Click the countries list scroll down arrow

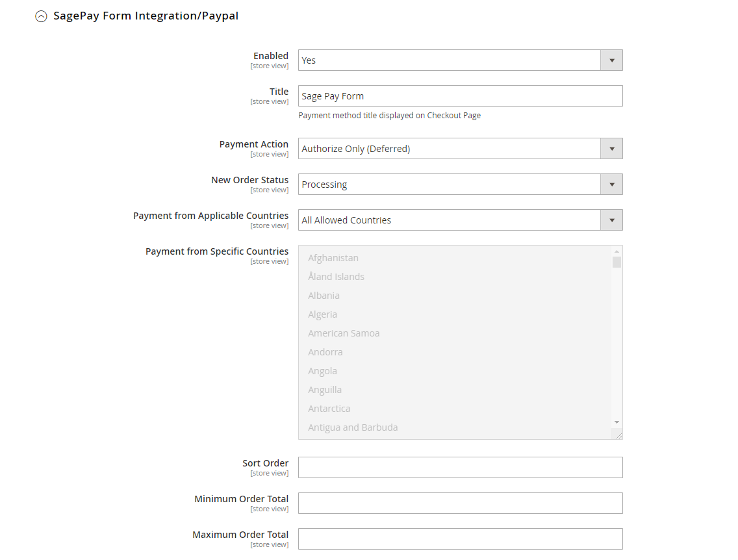pos(617,422)
